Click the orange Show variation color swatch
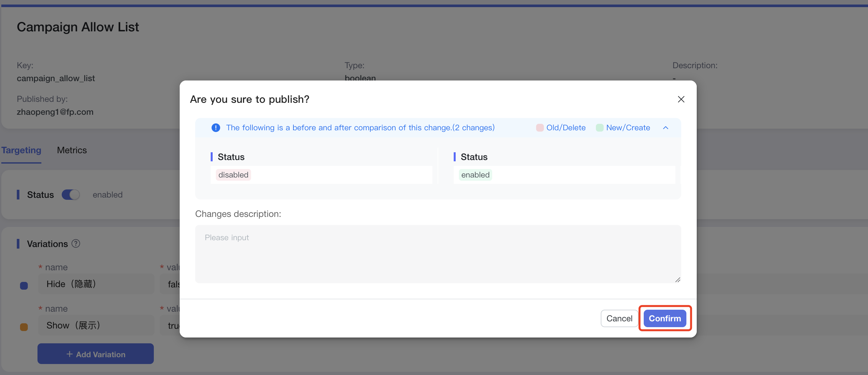 (x=24, y=327)
